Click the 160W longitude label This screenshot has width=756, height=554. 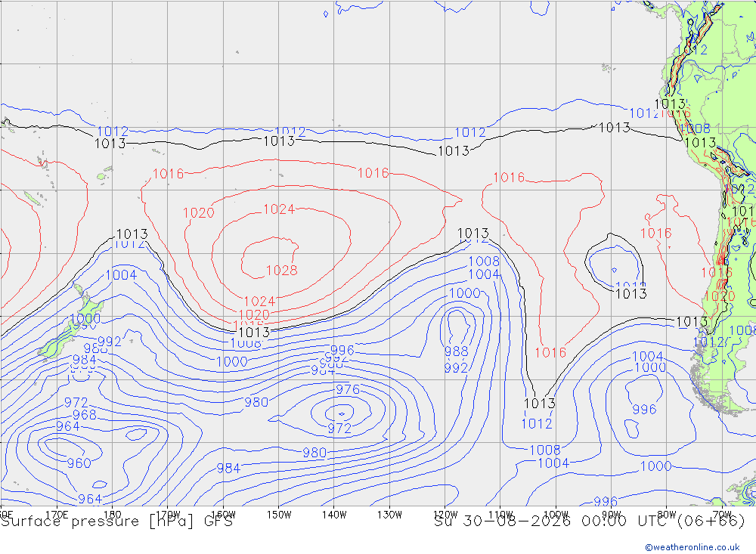click(223, 515)
